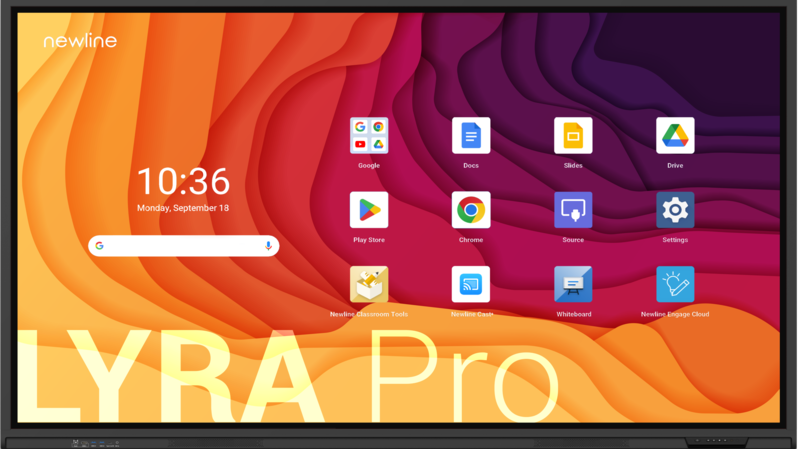Open the Google Drive app
This screenshot has height=449, width=799.
(x=675, y=136)
